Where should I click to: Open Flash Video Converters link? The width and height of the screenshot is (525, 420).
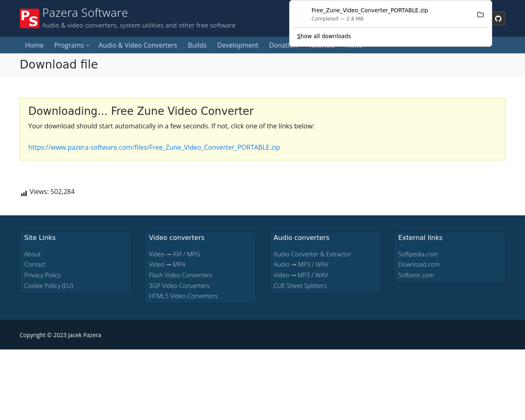[x=180, y=275]
